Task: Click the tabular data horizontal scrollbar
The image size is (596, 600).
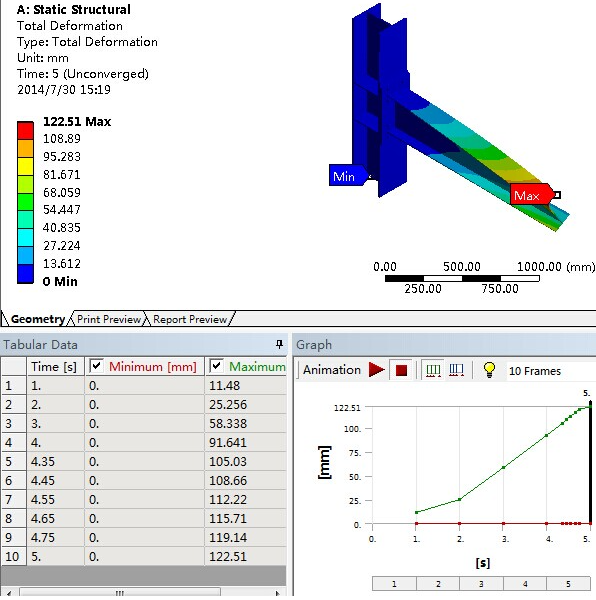Action: pyautogui.click(x=143, y=592)
